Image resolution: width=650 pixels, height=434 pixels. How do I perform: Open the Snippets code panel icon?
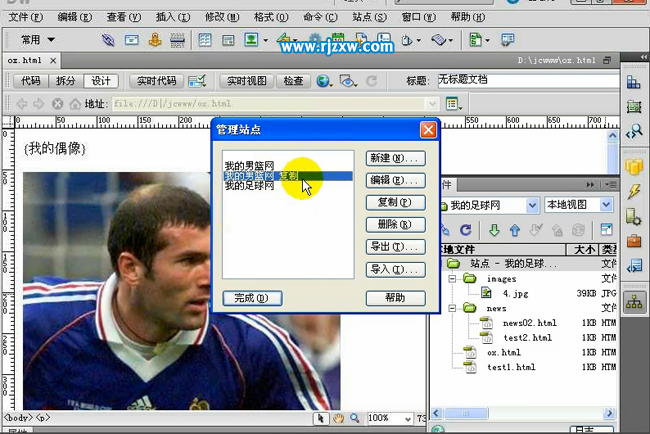pyautogui.click(x=634, y=266)
